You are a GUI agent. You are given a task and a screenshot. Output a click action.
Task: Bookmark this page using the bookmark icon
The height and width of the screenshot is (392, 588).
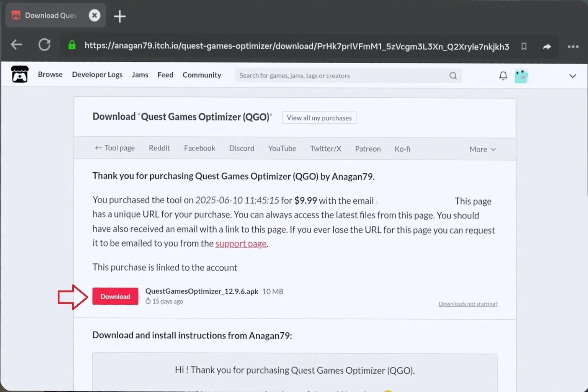(524, 46)
